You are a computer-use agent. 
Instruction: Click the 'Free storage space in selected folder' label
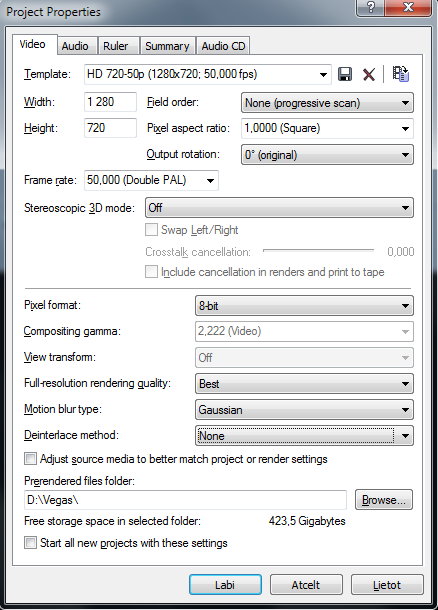tap(112, 521)
